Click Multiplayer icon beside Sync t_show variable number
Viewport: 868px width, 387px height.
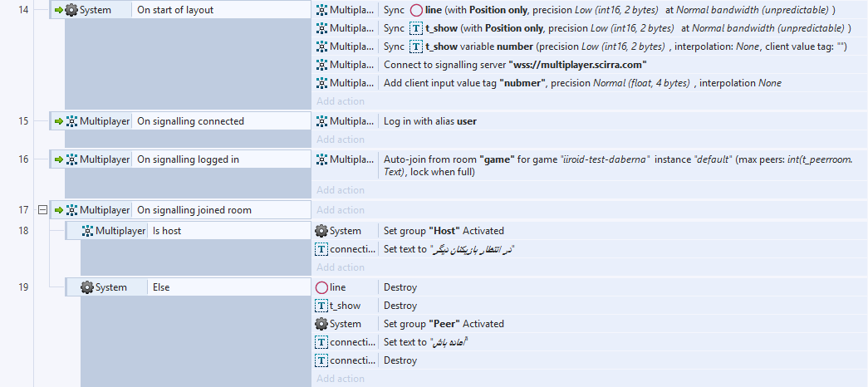pyautogui.click(x=321, y=47)
